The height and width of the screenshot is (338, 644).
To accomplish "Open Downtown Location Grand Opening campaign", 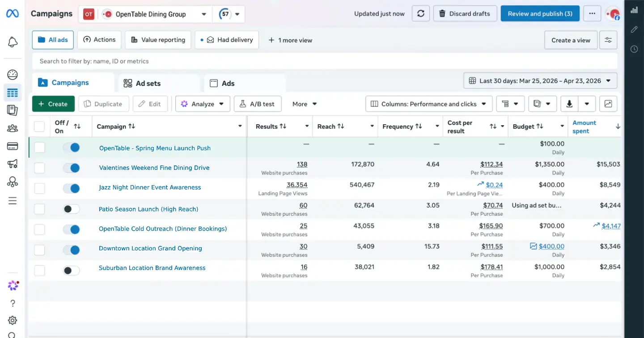I will 150,248.
